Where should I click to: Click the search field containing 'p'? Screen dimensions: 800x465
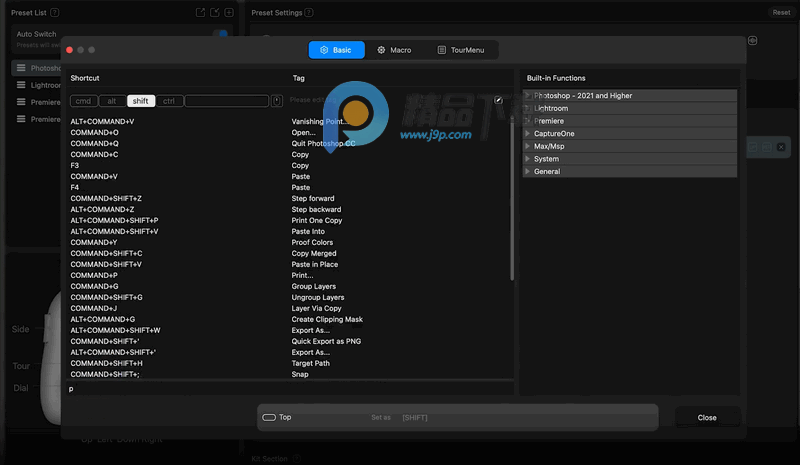(290, 388)
